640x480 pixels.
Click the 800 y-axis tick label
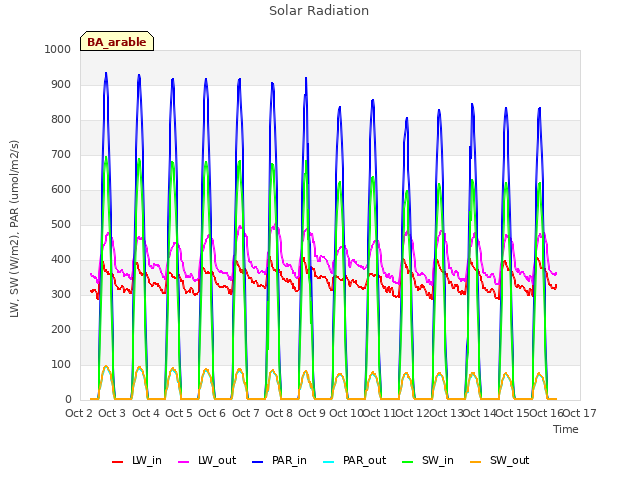pyautogui.click(x=61, y=120)
